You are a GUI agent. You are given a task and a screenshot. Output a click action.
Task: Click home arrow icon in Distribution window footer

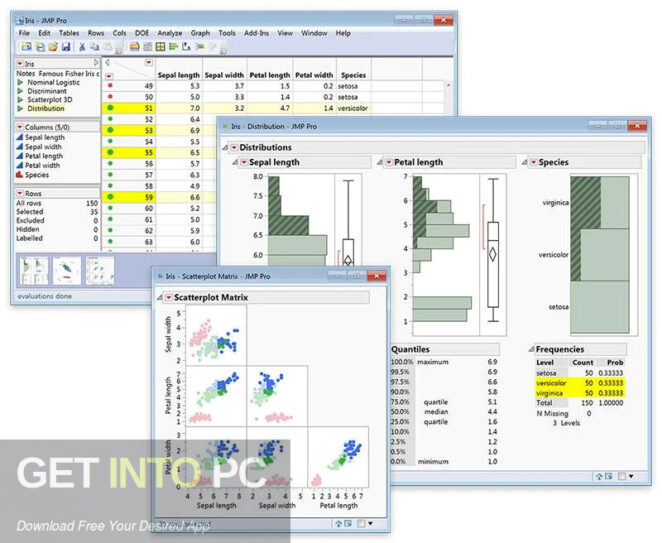[599, 476]
